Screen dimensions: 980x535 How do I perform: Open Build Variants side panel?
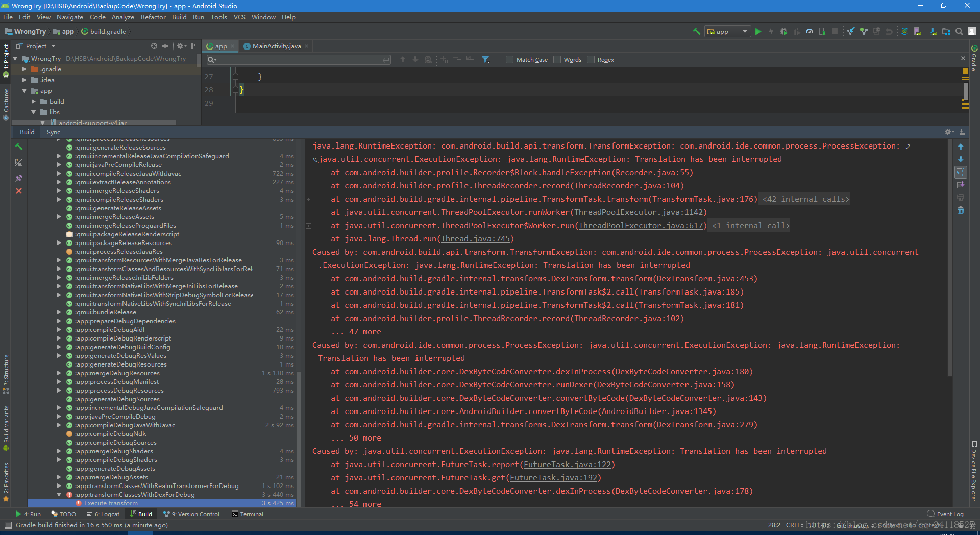6,428
